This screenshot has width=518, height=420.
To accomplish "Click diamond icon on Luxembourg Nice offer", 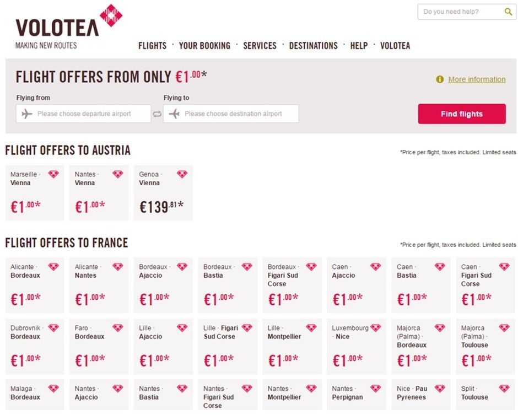I will pyautogui.click(x=376, y=328).
